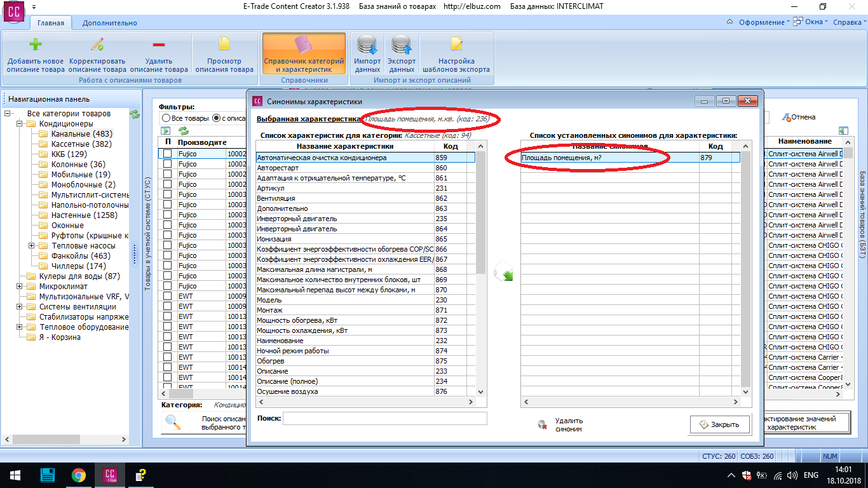Image resolution: width=868 pixels, height=488 pixels.
Task: Collapse Все категории товаров root node
Action: pyautogui.click(x=8, y=114)
